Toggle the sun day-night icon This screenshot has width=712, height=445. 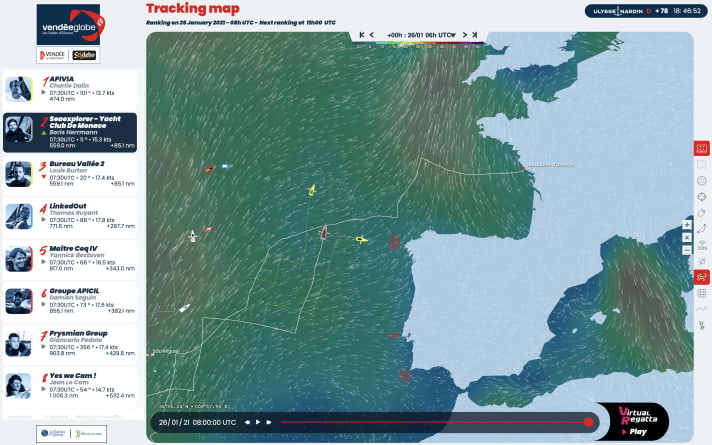[702, 261]
